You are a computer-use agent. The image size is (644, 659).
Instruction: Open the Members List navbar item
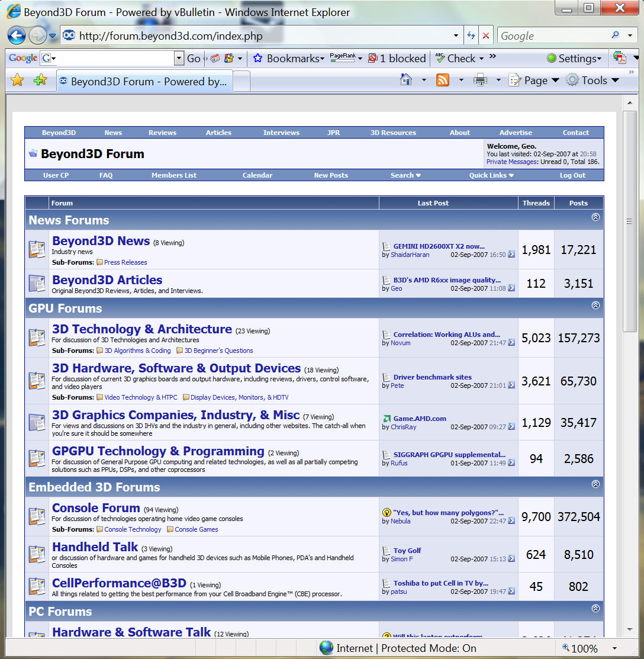pos(174,175)
